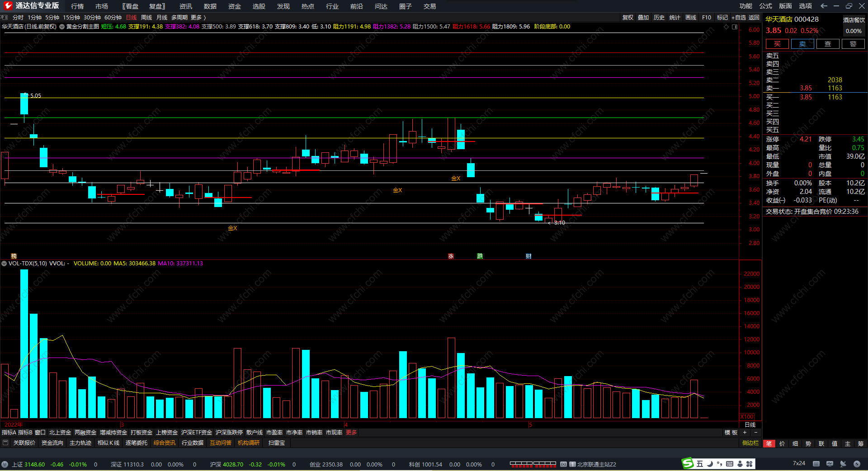The width and height of the screenshot is (868, 471).
Task: Switch chart period to 月线
Action: coord(162,17)
